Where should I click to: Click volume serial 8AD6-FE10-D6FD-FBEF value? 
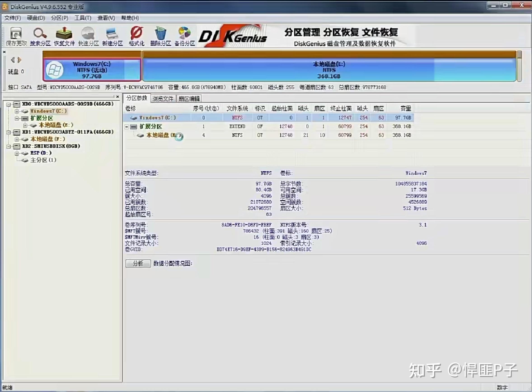coord(246,225)
